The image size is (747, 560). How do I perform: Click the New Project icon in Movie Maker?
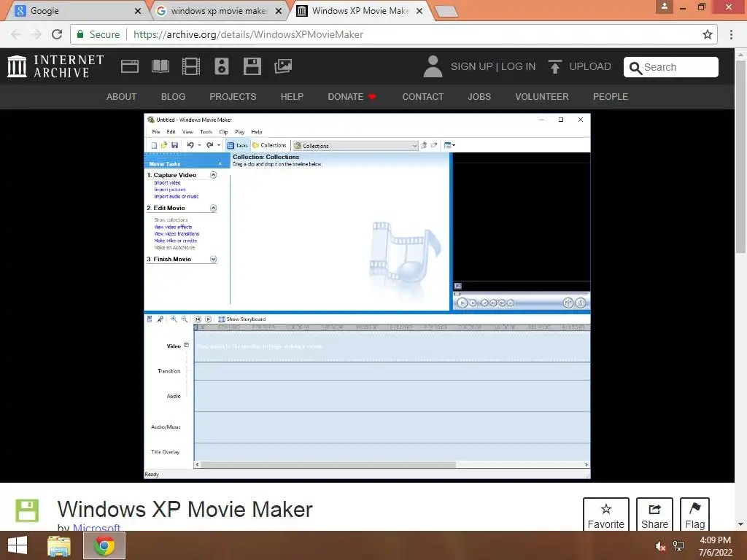coord(153,145)
